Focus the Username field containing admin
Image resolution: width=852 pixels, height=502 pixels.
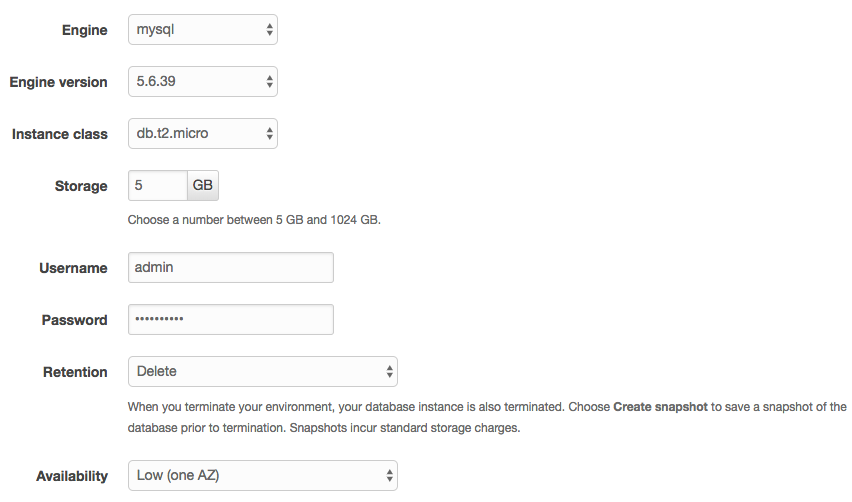(x=231, y=267)
